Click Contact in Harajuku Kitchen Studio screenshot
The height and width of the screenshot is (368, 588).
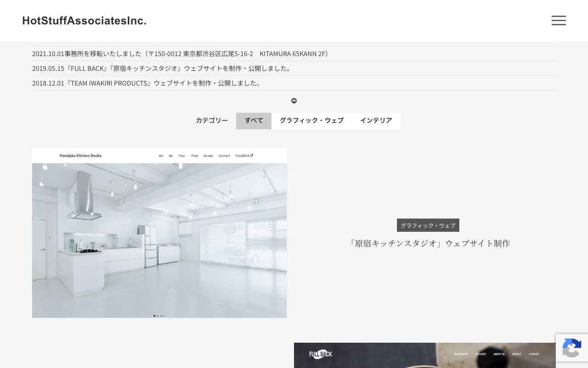coord(224,155)
